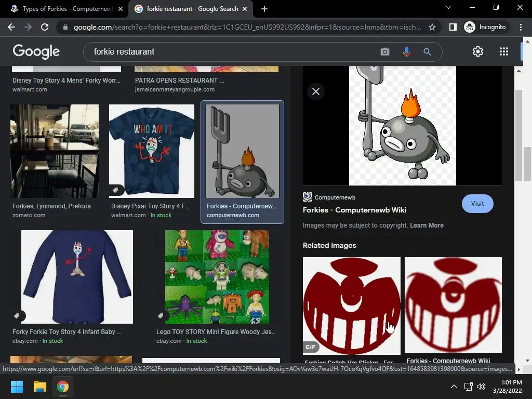Click the Visit button
This screenshot has width=532, height=399.
click(477, 204)
